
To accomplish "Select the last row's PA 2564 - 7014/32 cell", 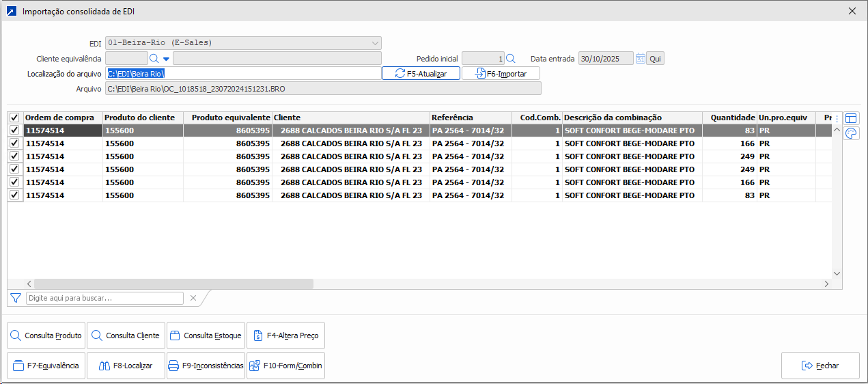I will click(471, 195).
